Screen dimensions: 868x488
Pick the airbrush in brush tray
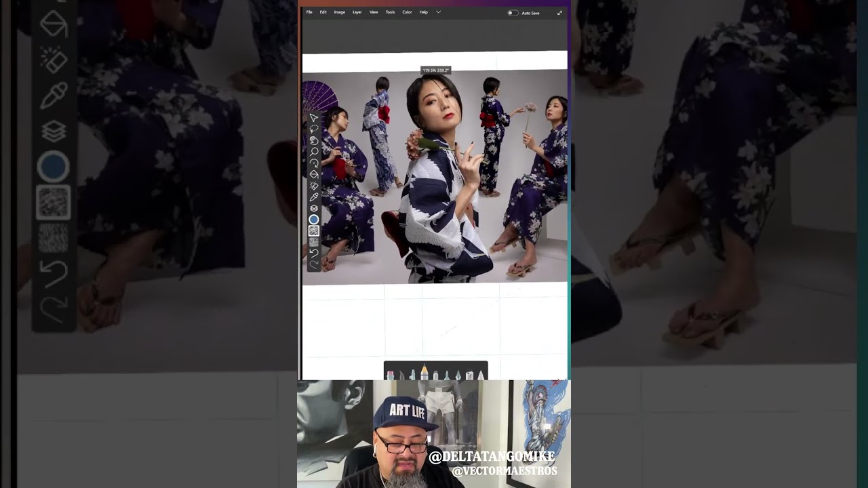412,375
